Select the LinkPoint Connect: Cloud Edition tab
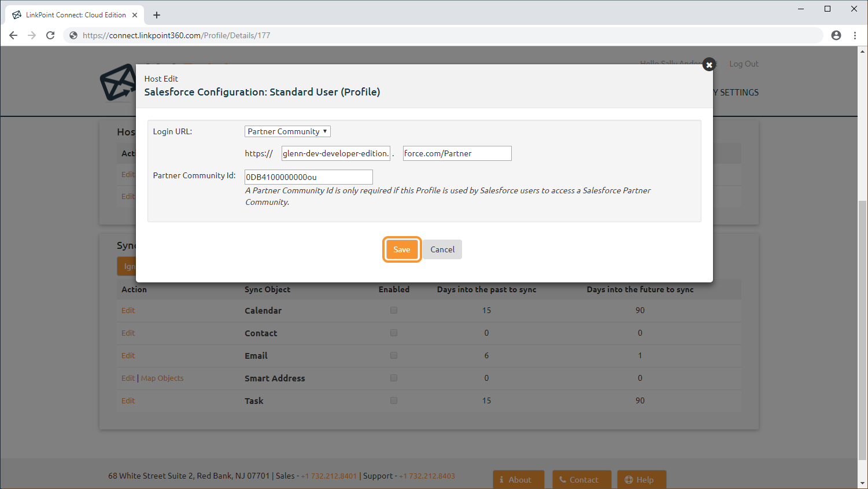 point(76,15)
